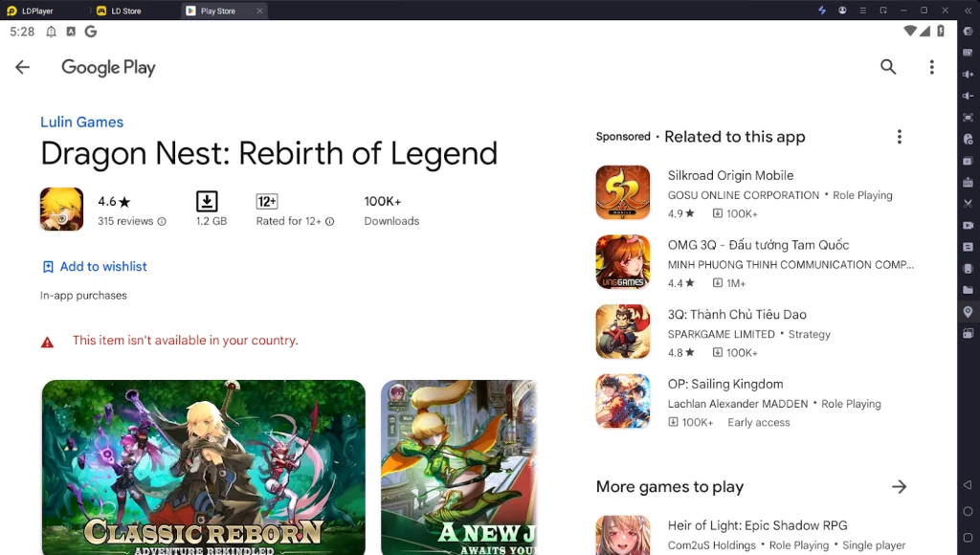Viewport: 980px width, 555px height.
Task: Install an APK from the LDPlayer sidebar
Action: (968, 182)
